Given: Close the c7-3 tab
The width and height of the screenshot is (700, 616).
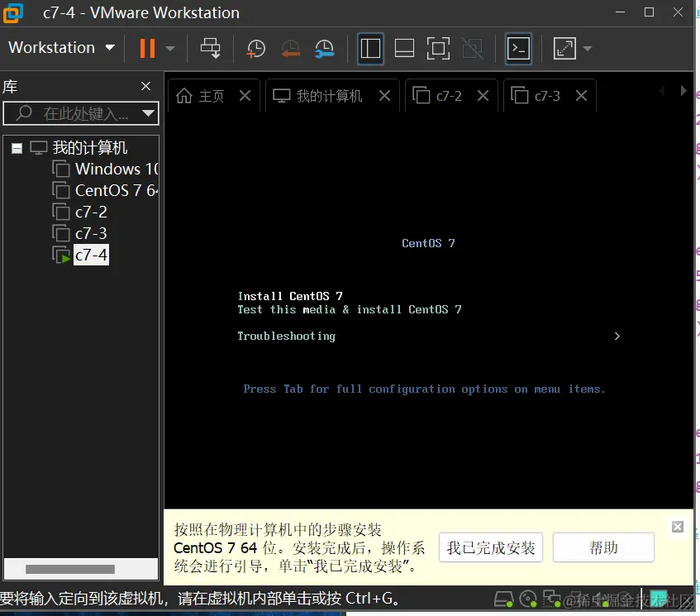Looking at the screenshot, I should point(581,96).
